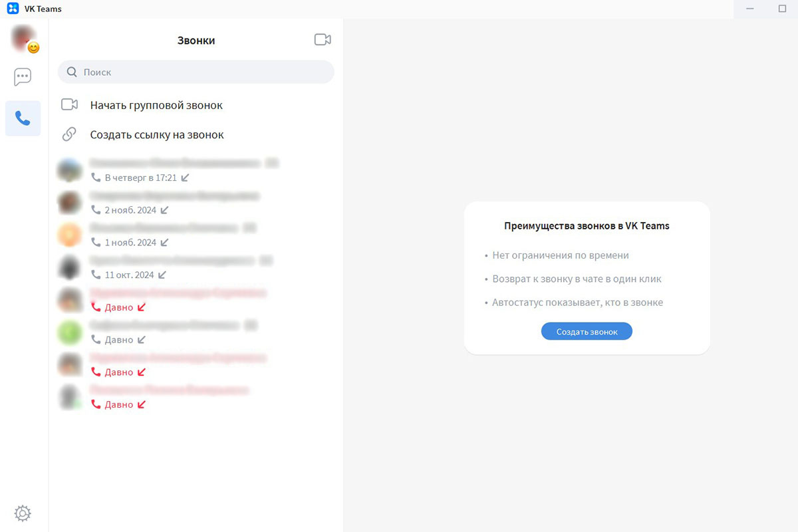Screen dimensions: 798x532
Task: Click the magnifier icon in the search bar
Action: [x=71, y=71]
